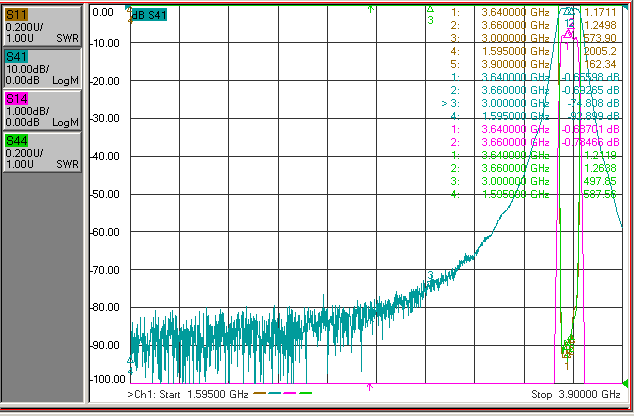Select the magenta S14 trace panel
The height and width of the screenshot is (416, 634).
[42, 110]
